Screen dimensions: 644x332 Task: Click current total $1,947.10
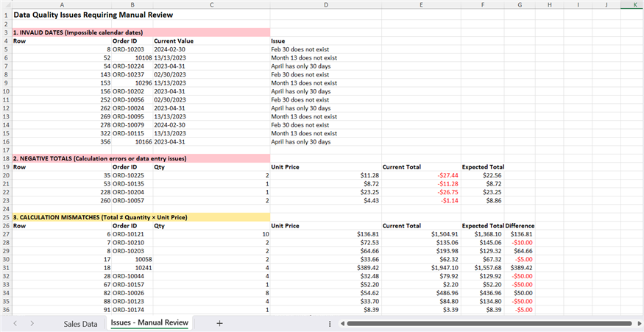pyautogui.click(x=445, y=268)
